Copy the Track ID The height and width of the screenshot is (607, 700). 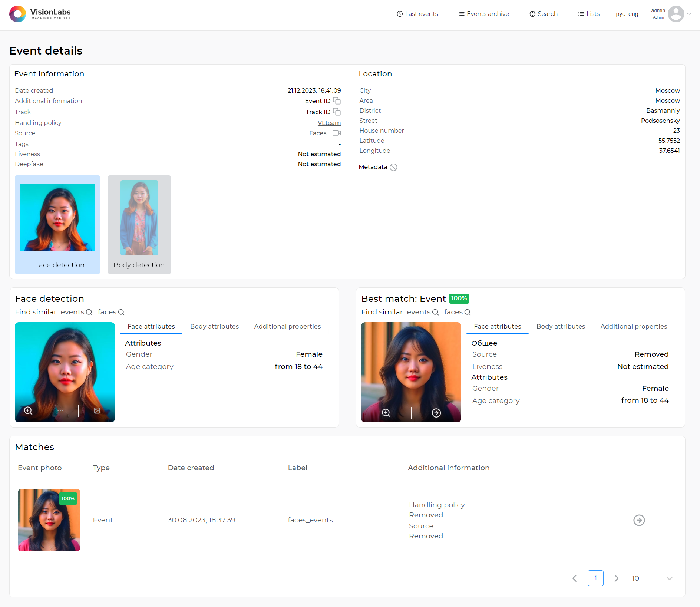(337, 112)
